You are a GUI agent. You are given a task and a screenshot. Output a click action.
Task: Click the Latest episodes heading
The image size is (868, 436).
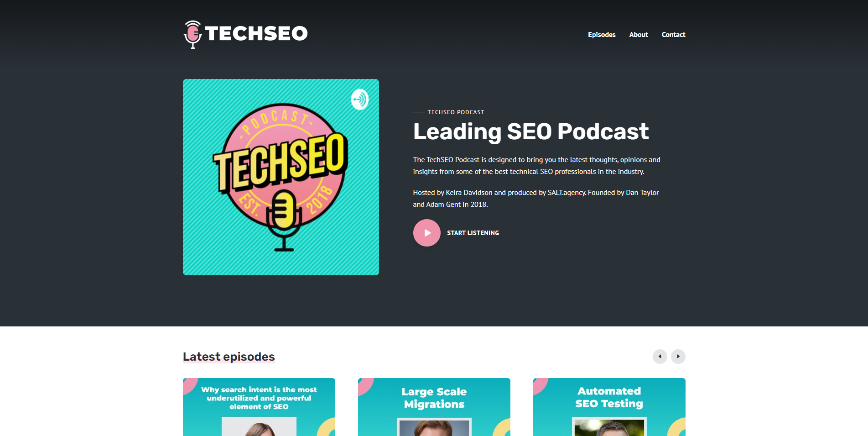(x=229, y=357)
